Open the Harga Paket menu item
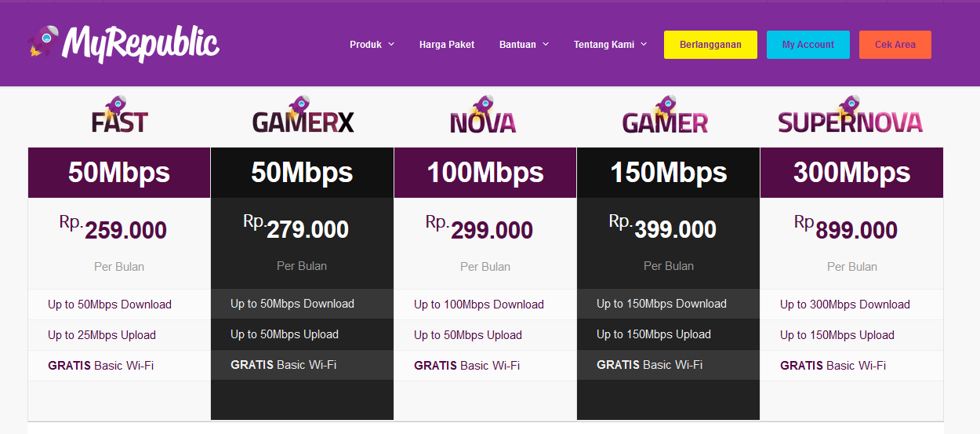This screenshot has height=434, width=980. pos(447,45)
